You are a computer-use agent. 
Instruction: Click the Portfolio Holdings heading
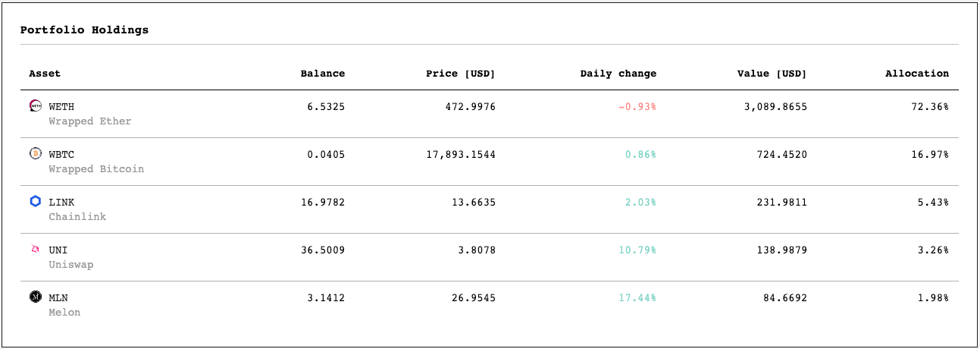tap(84, 30)
